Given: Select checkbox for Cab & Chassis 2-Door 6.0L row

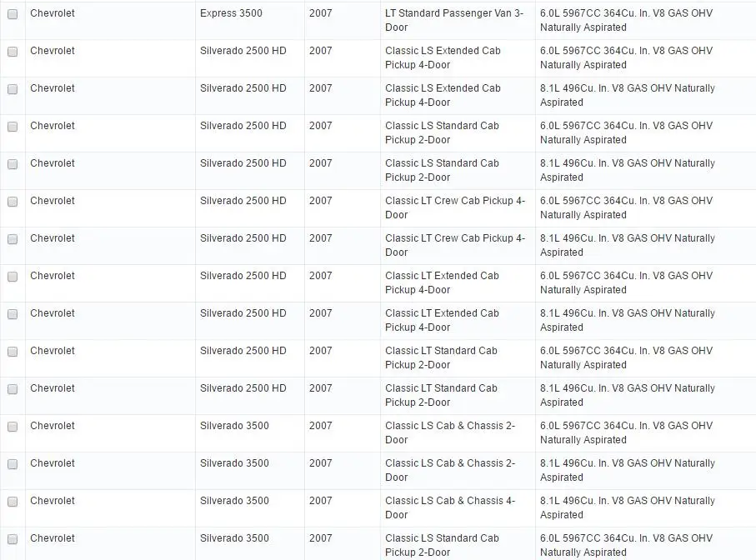Looking at the screenshot, I should click(x=13, y=427).
